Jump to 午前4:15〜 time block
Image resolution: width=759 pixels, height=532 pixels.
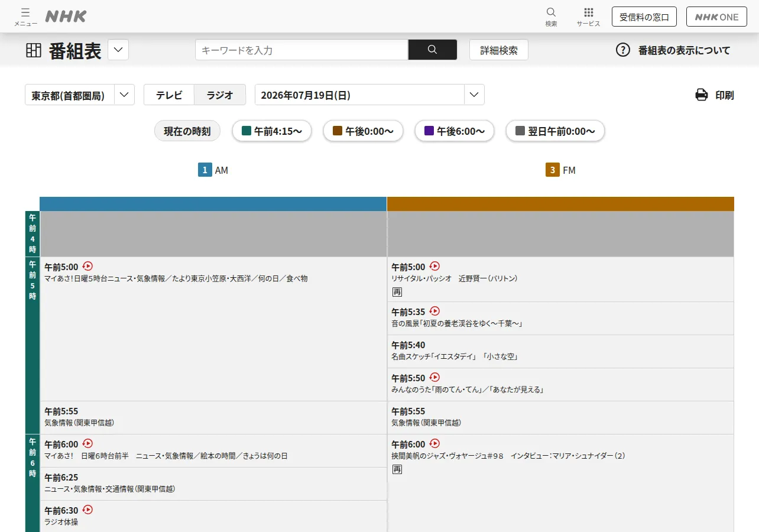pyautogui.click(x=272, y=131)
